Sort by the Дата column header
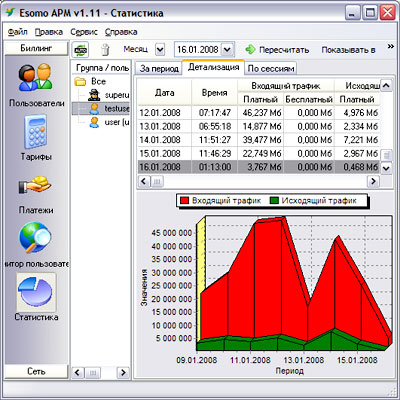This screenshot has width=400, height=400. click(164, 93)
